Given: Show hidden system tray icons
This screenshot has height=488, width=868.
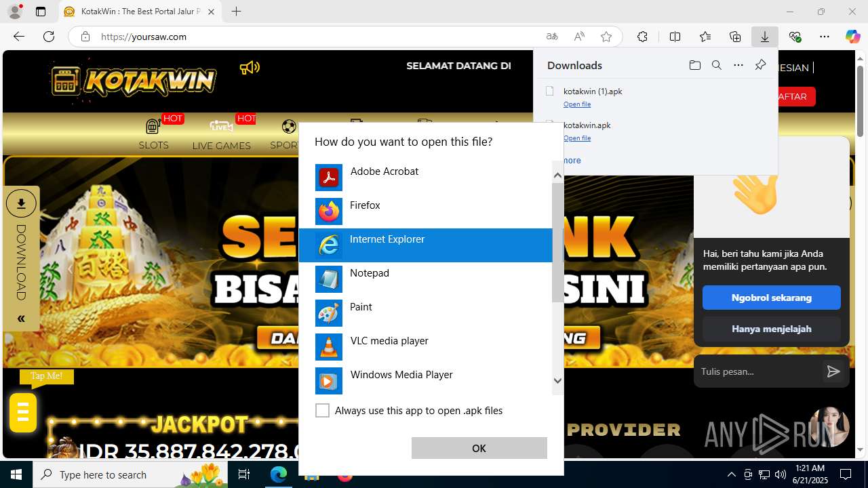Looking at the screenshot, I should pos(731,474).
